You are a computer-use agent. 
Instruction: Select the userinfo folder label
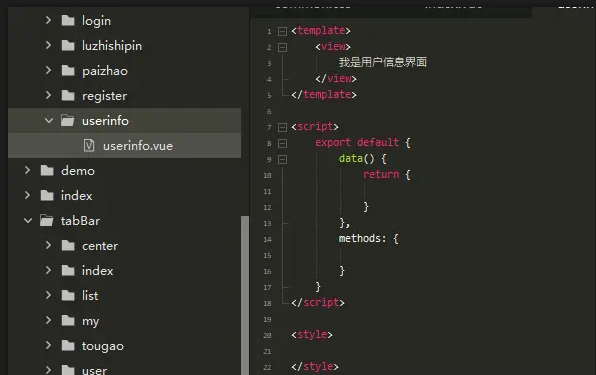pyautogui.click(x=105, y=121)
